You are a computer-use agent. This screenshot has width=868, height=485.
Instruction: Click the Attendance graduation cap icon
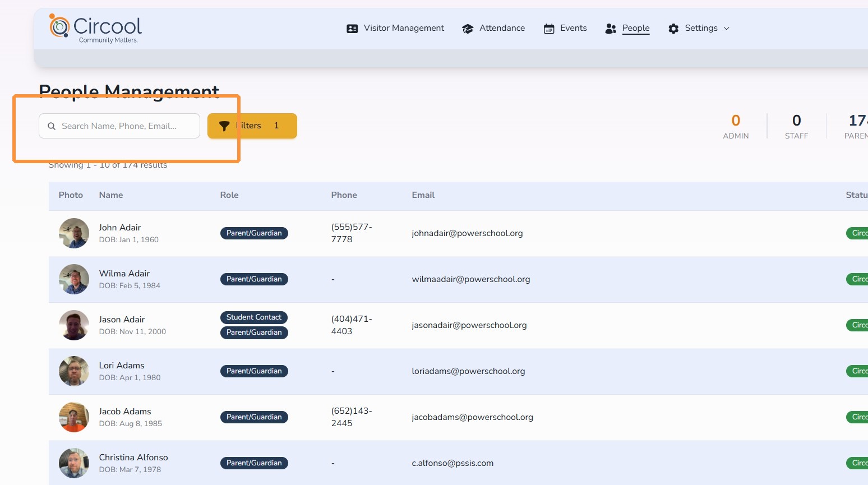(468, 29)
